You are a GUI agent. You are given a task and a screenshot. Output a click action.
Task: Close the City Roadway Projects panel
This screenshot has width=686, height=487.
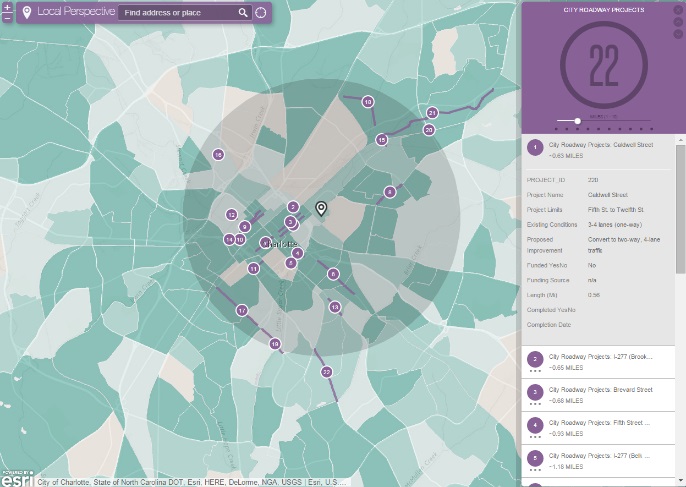(x=678, y=10)
